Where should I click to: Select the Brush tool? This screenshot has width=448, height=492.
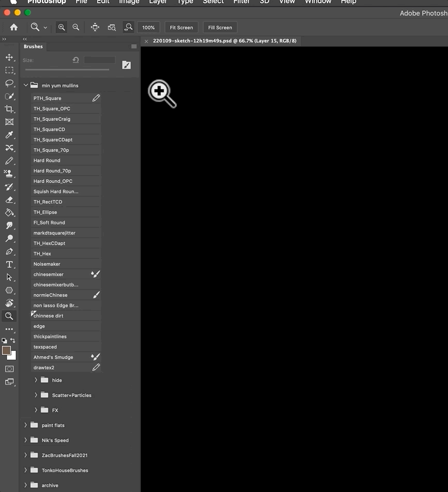(x=9, y=161)
